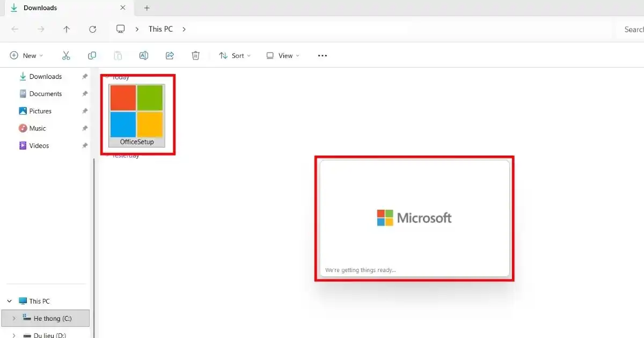Unpin Downloads using its pin icon

(x=85, y=77)
